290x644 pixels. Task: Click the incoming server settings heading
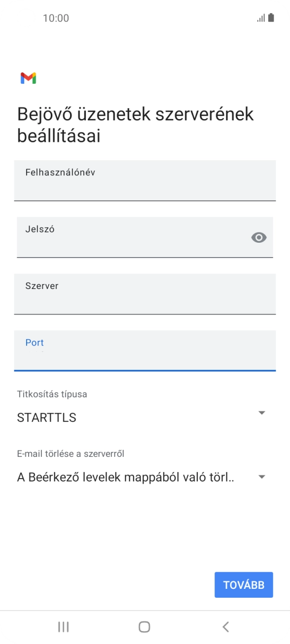click(x=135, y=125)
